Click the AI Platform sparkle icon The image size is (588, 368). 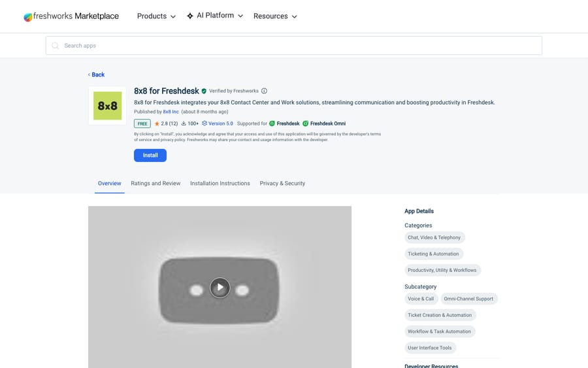click(190, 16)
